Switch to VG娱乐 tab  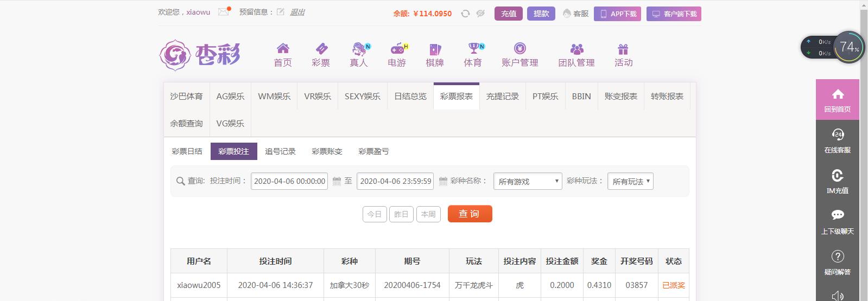click(x=230, y=124)
